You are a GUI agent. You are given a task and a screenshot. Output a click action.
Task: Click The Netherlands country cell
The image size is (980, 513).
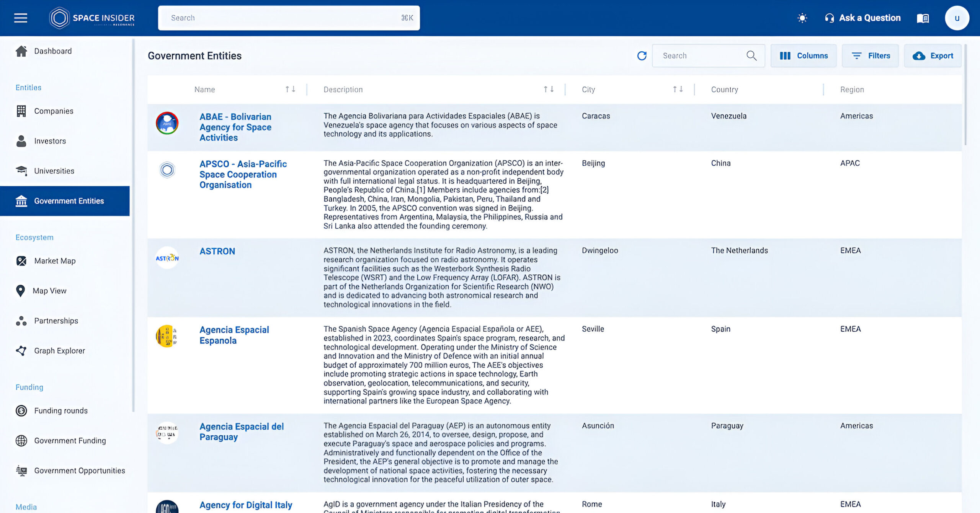pyautogui.click(x=739, y=251)
